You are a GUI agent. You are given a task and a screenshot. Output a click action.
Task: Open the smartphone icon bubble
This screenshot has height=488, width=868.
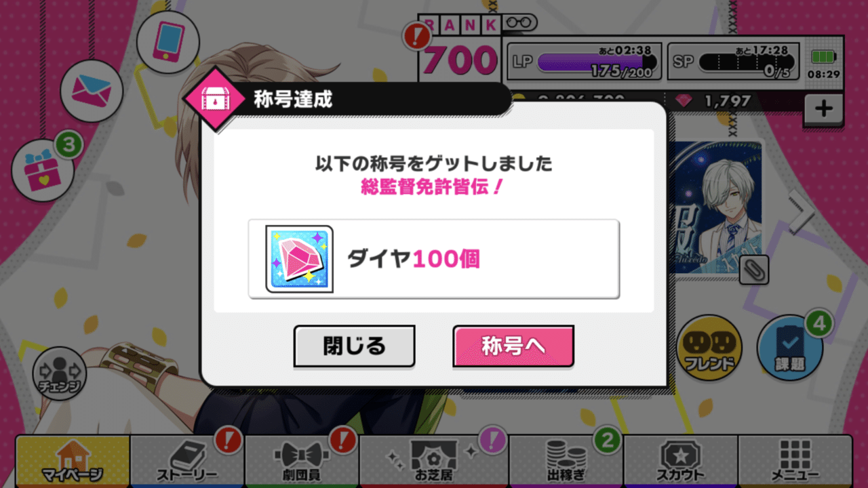pyautogui.click(x=167, y=42)
